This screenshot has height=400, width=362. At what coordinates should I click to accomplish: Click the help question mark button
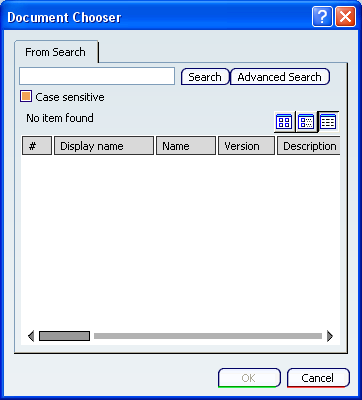(x=322, y=17)
